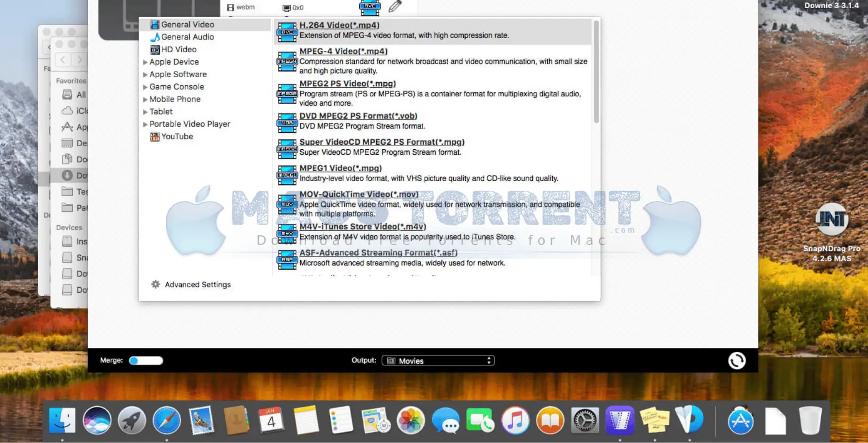Click the ASF format icon
Screen dimensions: 868x443
(287, 260)
